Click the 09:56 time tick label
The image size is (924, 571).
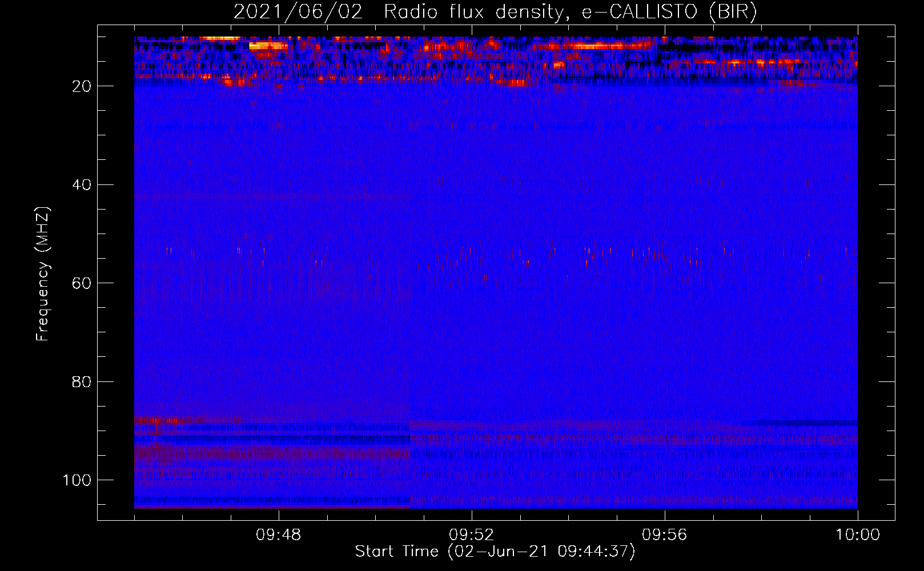[665, 535]
